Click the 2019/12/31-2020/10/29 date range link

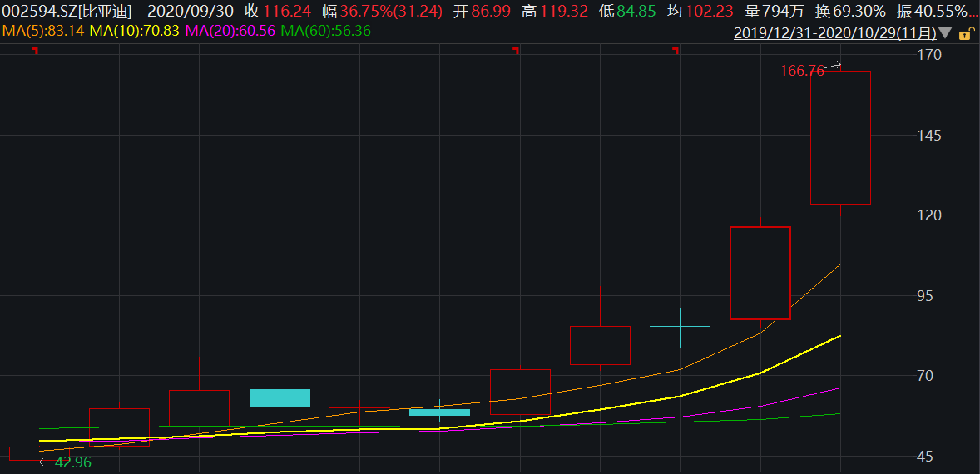(834, 34)
